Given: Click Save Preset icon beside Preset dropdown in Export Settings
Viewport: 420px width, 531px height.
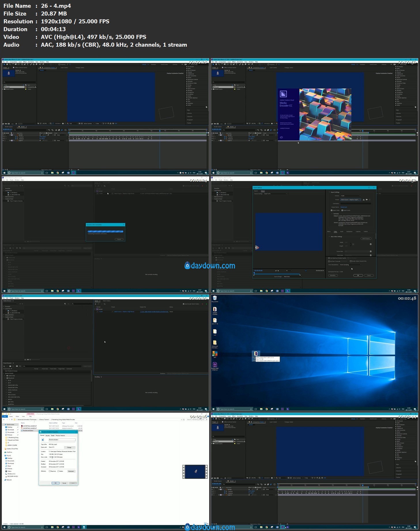Looking at the screenshot, I should click(x=364, y=200).
